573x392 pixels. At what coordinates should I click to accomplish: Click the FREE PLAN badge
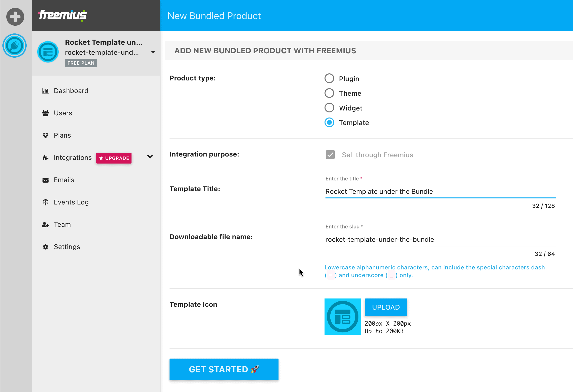click(81, 63)
